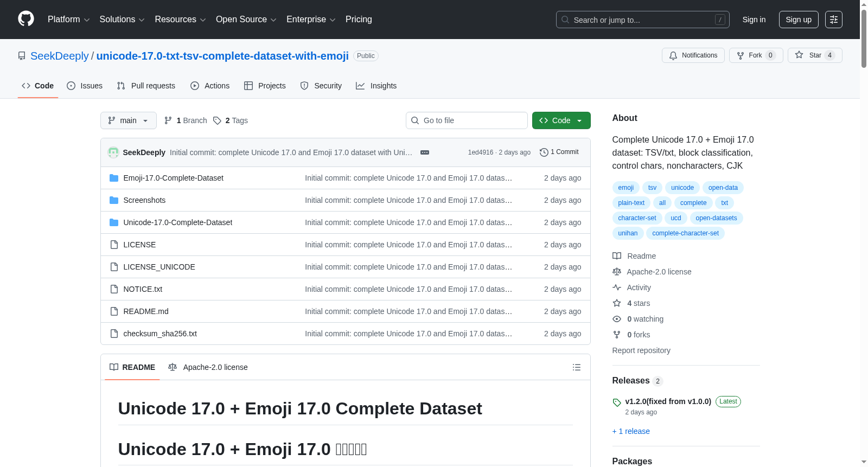
Task: Expand the Platform menu
Action: tap(69, 20)
